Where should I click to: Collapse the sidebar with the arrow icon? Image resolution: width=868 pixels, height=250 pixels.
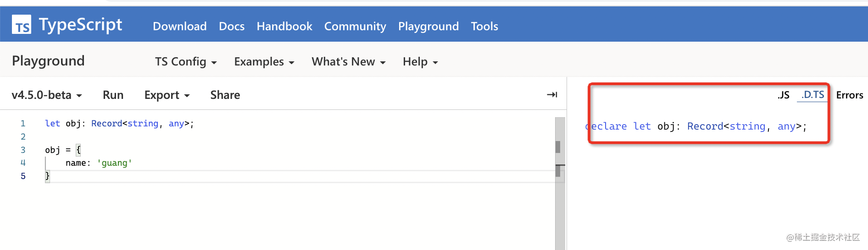tap(552, 95)
